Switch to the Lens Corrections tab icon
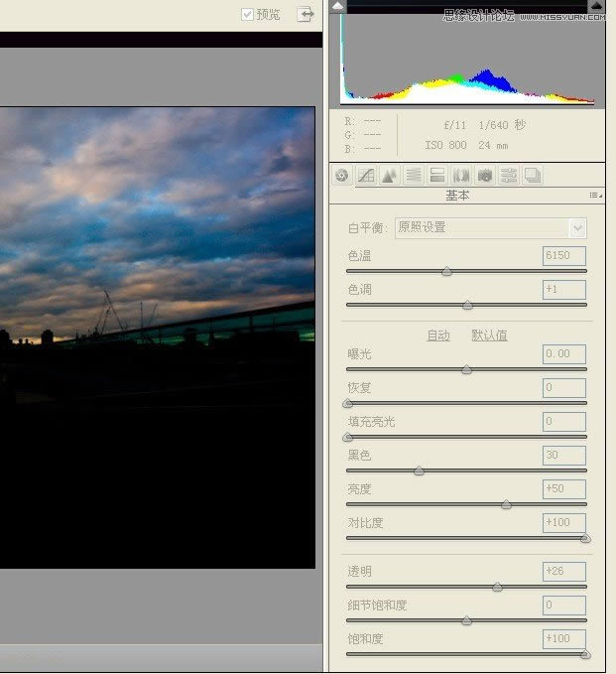This screenshot has height=674, width=616. pyautogui.click(x=460, y=176)
